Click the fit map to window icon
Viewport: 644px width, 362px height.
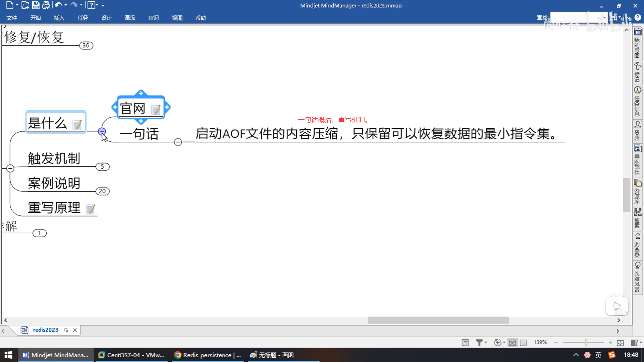point(620,343)
